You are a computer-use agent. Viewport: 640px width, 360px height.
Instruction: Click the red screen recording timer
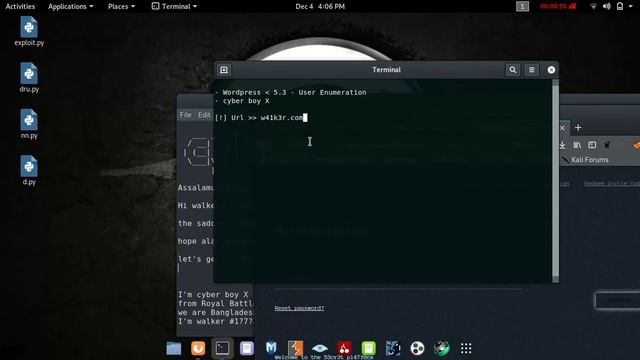558,6
